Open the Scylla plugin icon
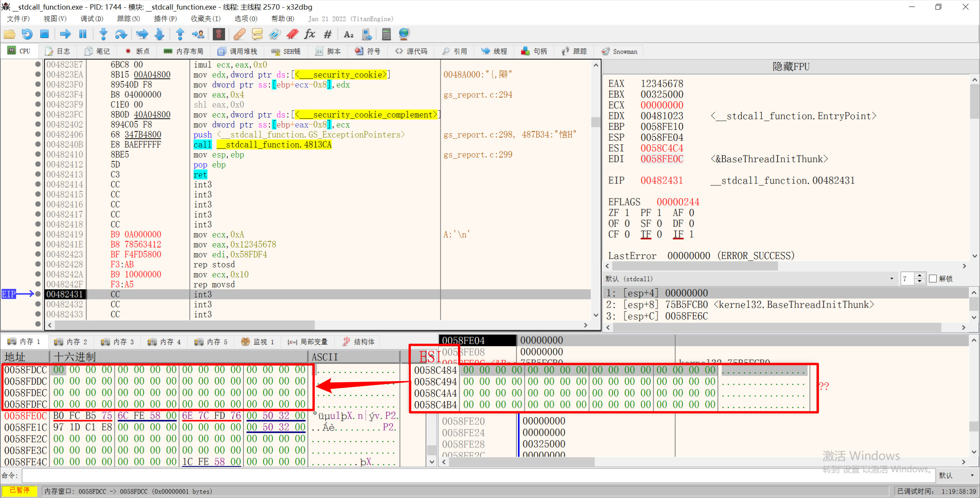Image resolution: width=980 pixels, height=498 pixels. point(219,34)
